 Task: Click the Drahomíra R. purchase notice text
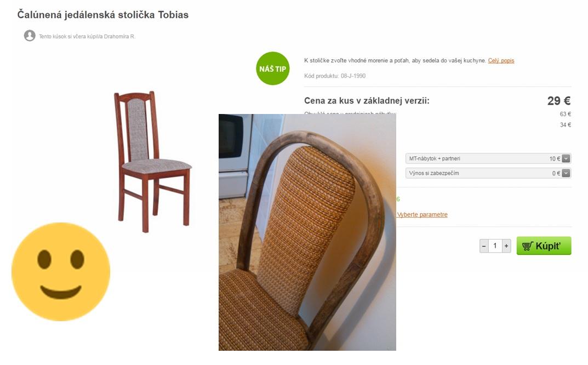(87, 36)
